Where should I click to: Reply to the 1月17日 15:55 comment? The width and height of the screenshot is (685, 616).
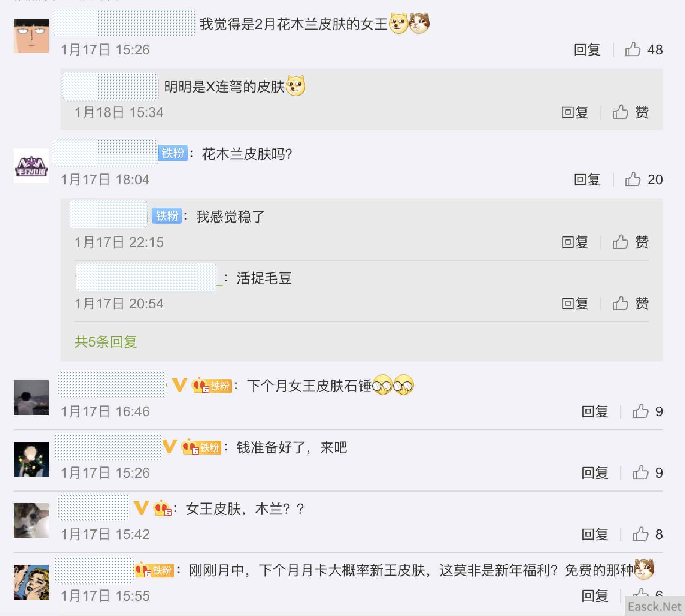pyautogui.click(x=595, y=596)
